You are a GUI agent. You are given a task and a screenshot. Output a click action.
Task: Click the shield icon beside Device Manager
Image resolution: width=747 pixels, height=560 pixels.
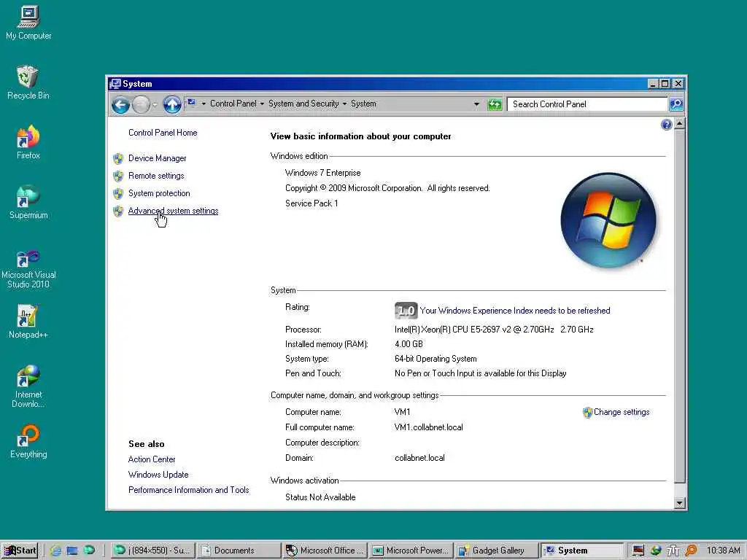click(x=118, y=158)
